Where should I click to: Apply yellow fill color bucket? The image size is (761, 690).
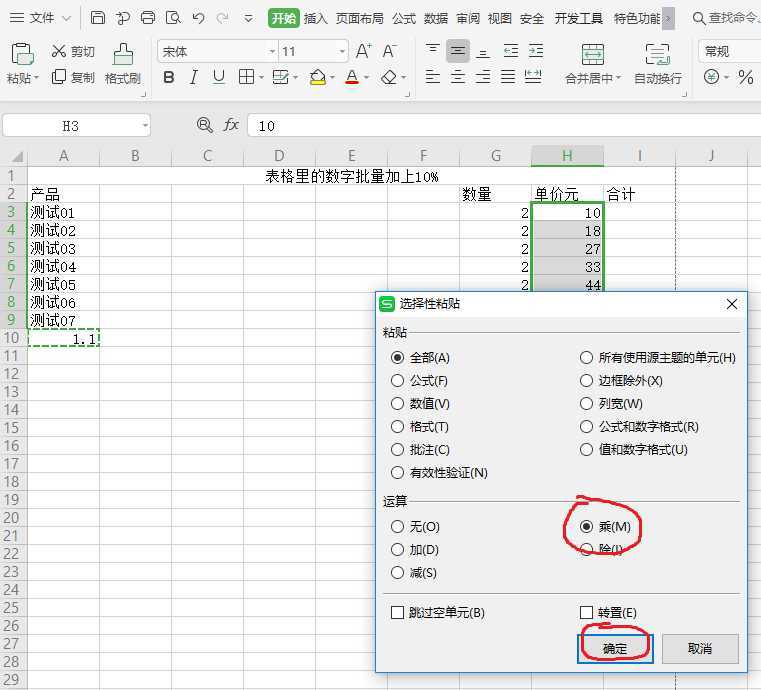pyautogui.click(x=318, y=77)
